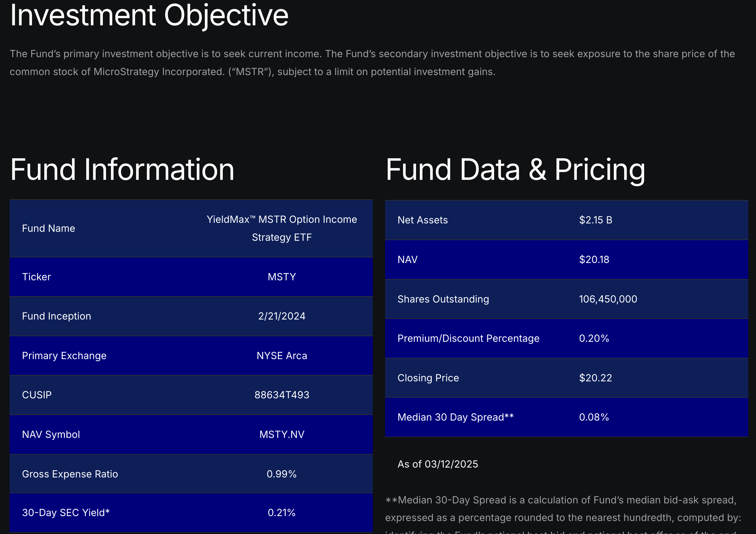Viewport: 756px width, 534px height.
Task: Select the $2.15 B net assets value
Action: coord(596,220)
